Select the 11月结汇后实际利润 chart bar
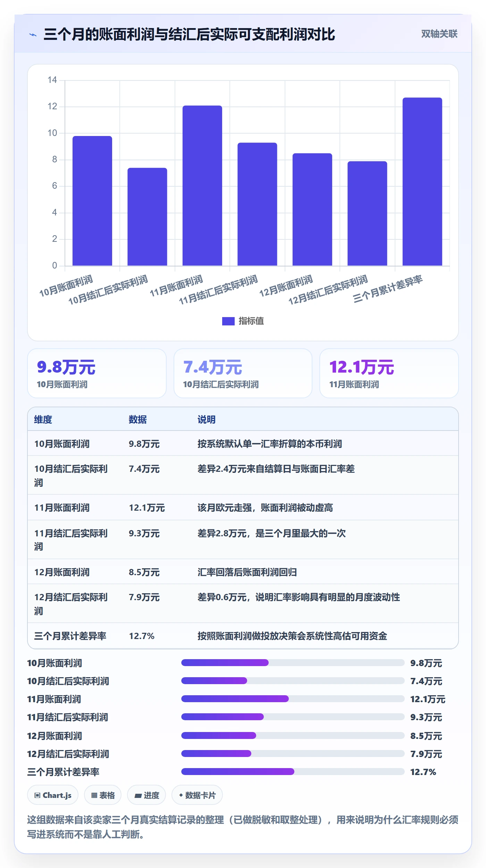 point(257,204)
